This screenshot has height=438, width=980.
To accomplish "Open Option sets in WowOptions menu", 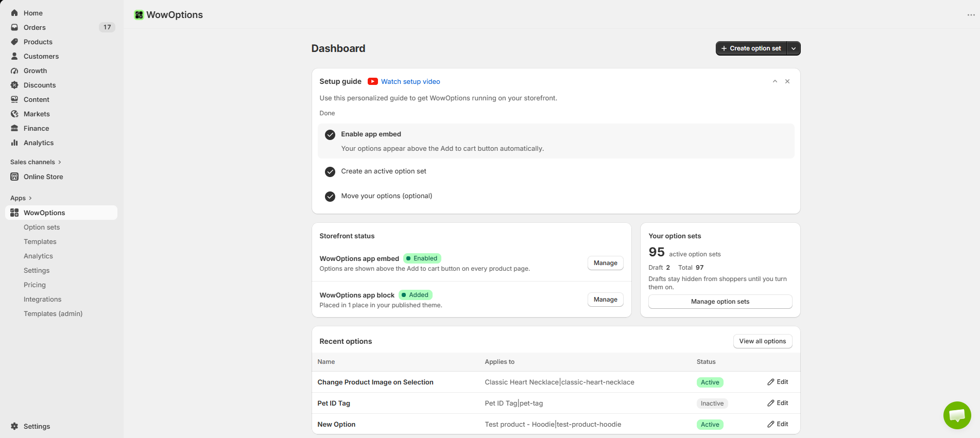I will 42,227.
